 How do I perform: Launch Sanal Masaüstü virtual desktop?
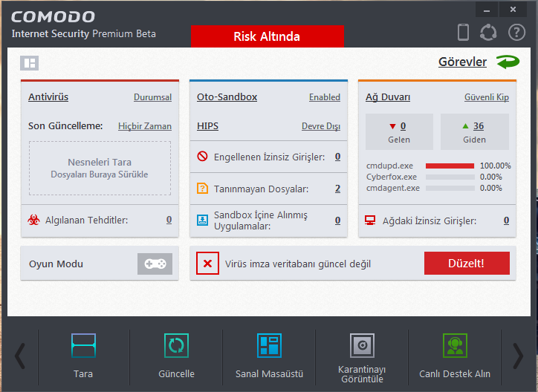point(269,345)
